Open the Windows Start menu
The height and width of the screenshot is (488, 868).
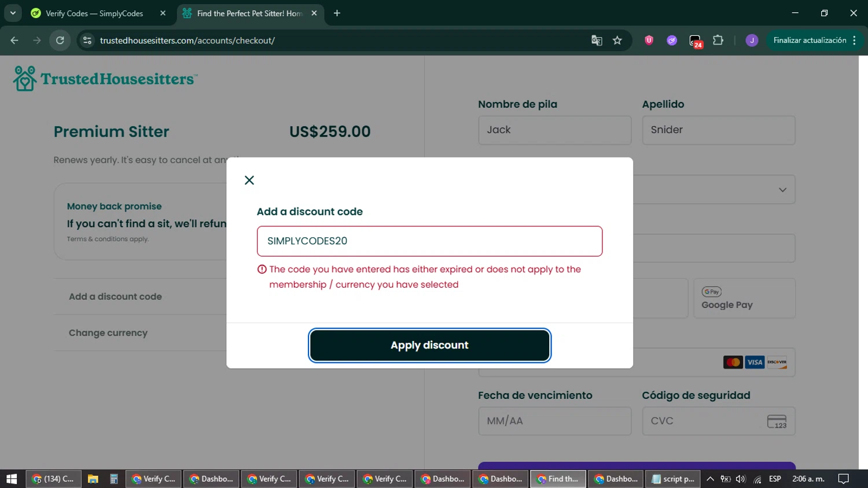point(12,479)
